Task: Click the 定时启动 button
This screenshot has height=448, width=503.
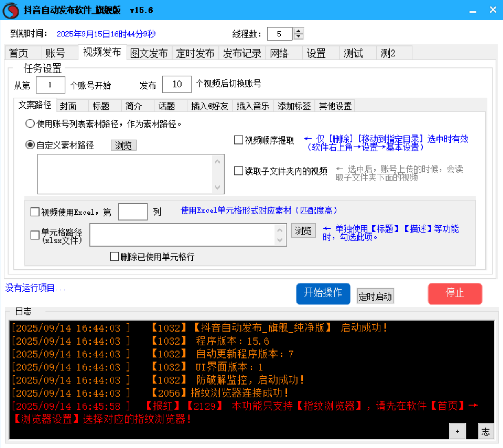Action: click(375, 296)
